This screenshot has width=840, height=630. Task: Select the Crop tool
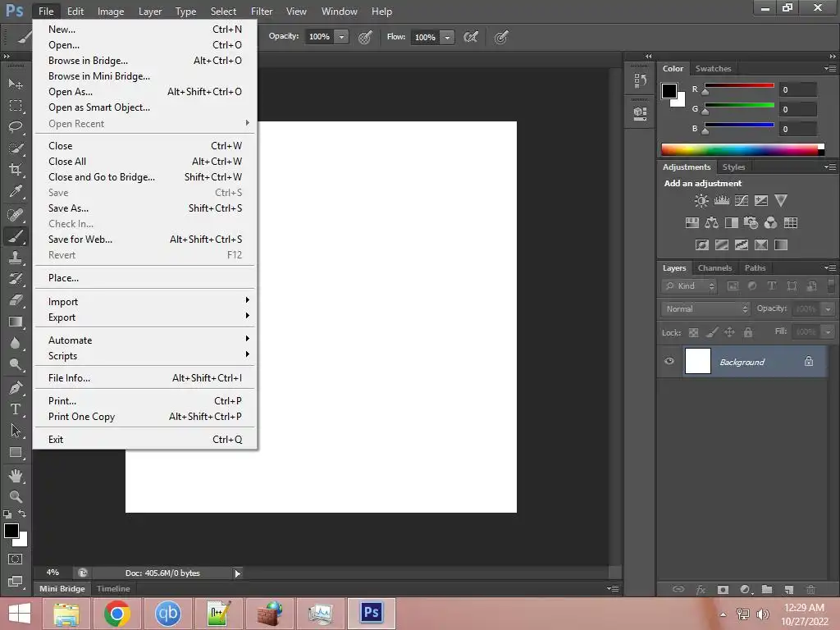15,170
